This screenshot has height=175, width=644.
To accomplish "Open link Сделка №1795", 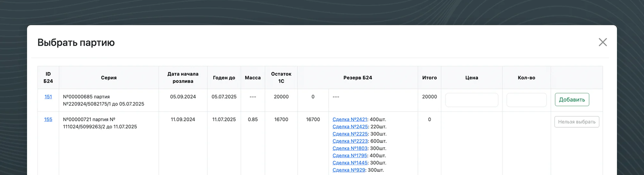I will coord(350,156).
